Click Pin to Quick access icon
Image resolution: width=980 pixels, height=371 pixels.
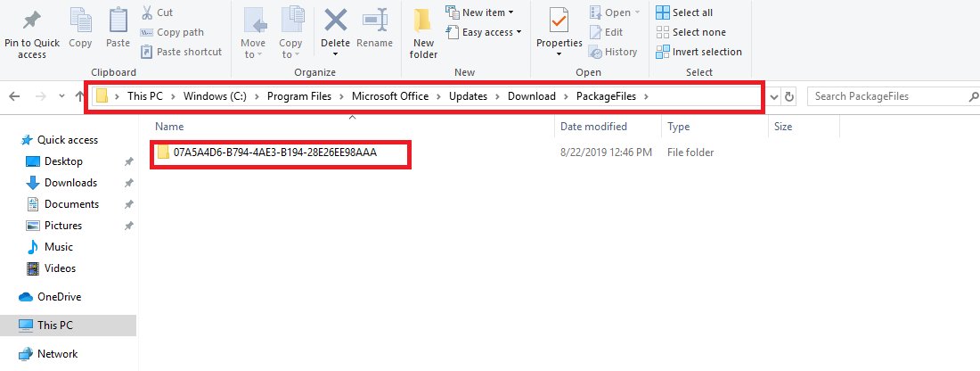(x=32, y=21)
